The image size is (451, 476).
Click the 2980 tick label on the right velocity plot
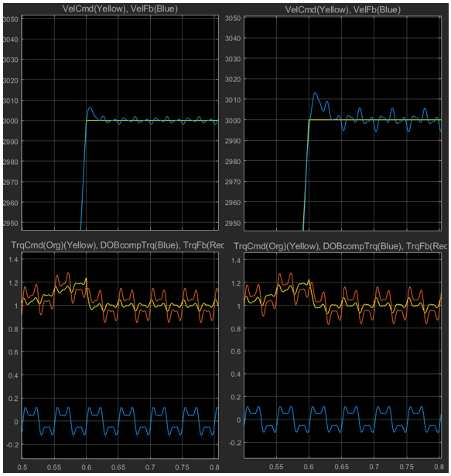tap(233, 162)
